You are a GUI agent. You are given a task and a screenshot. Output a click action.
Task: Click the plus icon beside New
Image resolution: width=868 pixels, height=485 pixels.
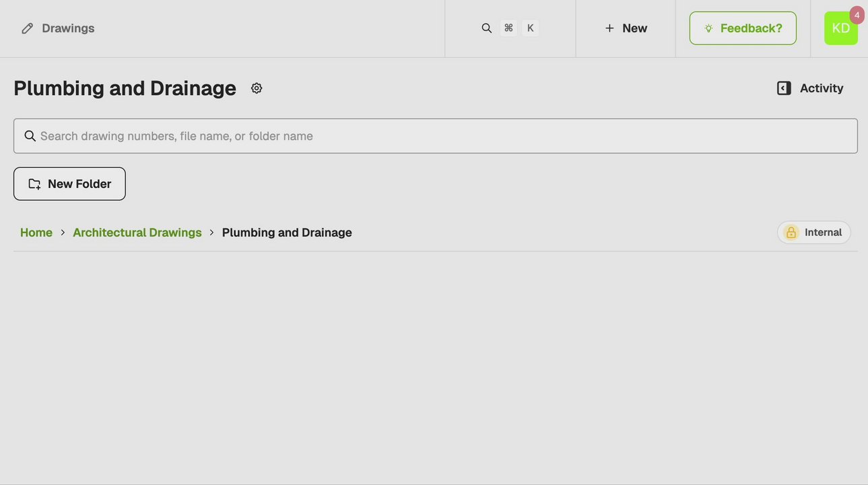[609, 28]
